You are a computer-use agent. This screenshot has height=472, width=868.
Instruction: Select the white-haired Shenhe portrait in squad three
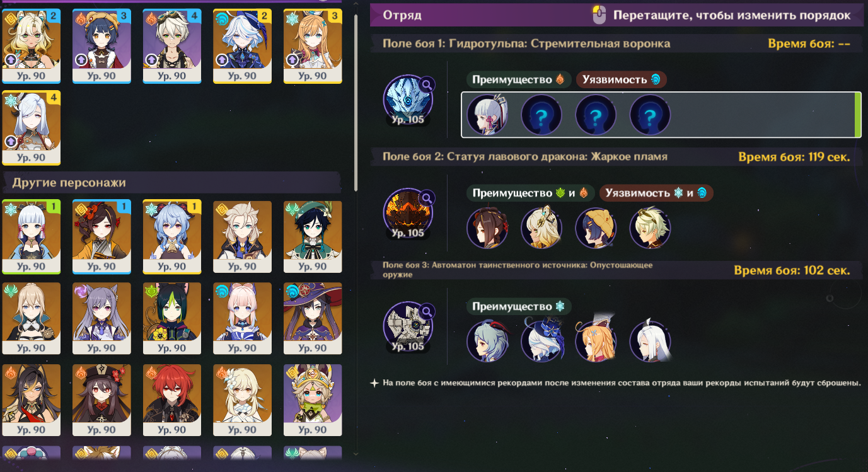[x=650, y=342]
